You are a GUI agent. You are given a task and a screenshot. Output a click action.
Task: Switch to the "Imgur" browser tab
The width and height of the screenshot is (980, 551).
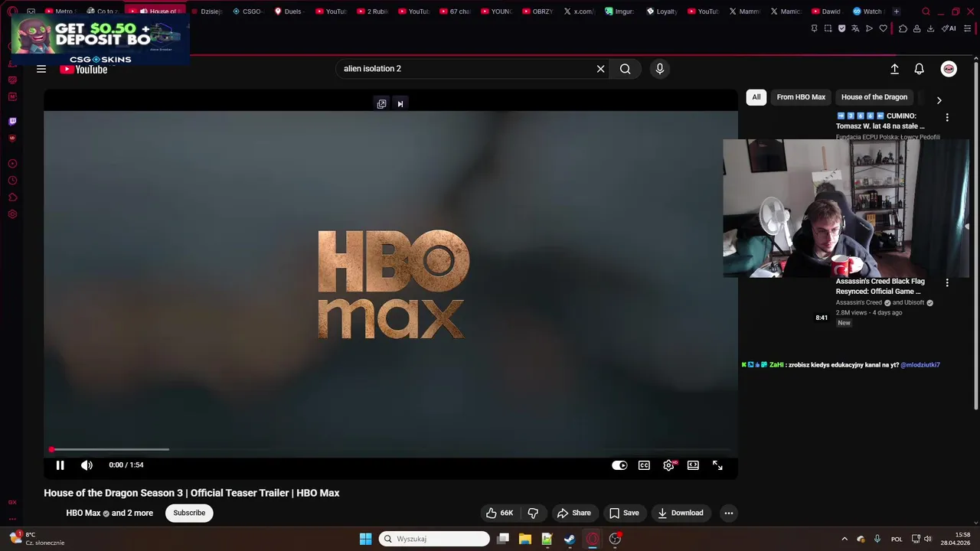619,11
